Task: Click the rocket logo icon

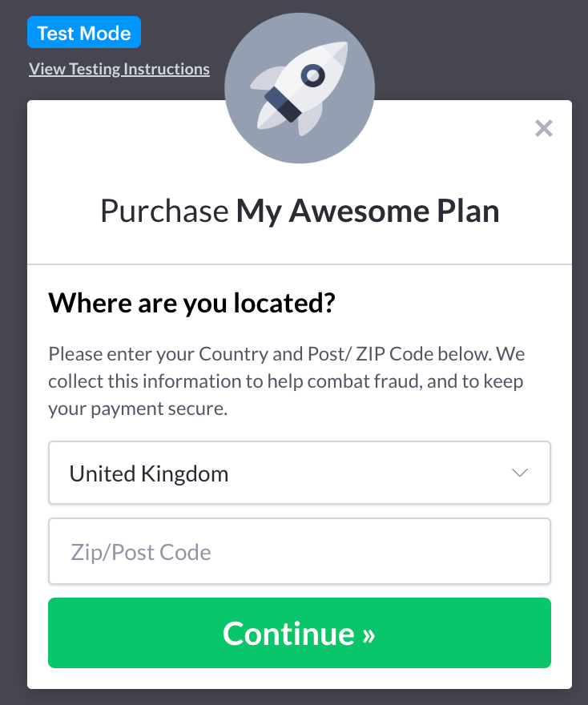Action: click(300, 88)
